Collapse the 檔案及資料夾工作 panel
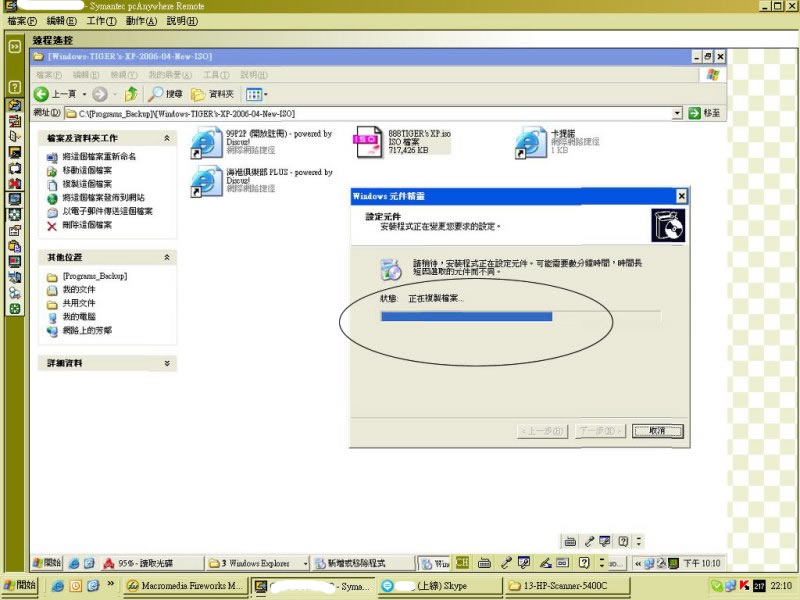 167,138
